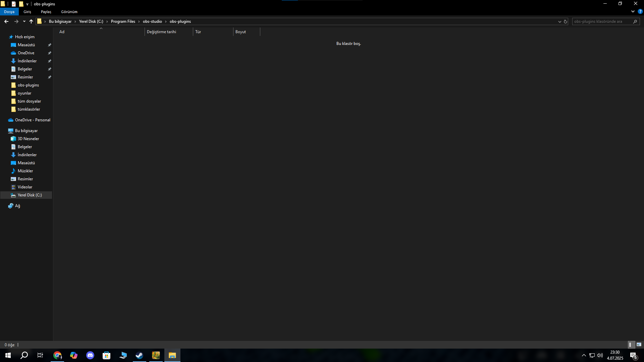Open the help question mark icon

tap(640, 11)
